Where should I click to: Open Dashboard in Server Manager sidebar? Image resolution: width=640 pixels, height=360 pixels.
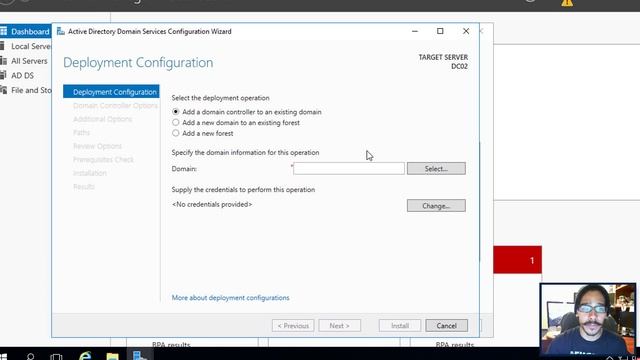25,31
